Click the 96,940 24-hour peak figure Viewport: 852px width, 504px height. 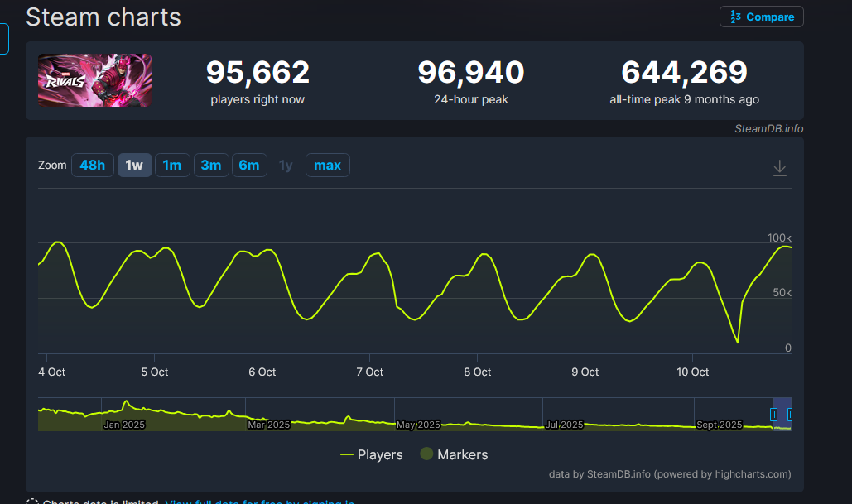pos(471,72)
